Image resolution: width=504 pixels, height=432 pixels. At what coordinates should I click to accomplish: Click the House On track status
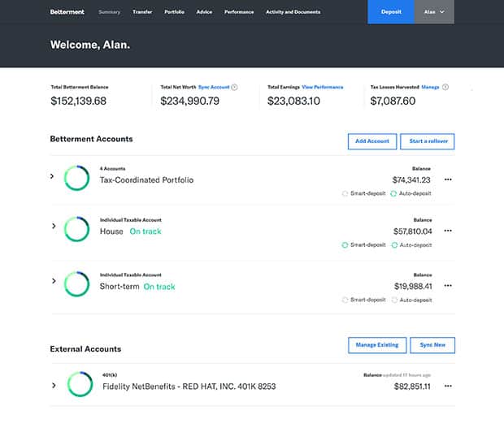tap(146, 231)
